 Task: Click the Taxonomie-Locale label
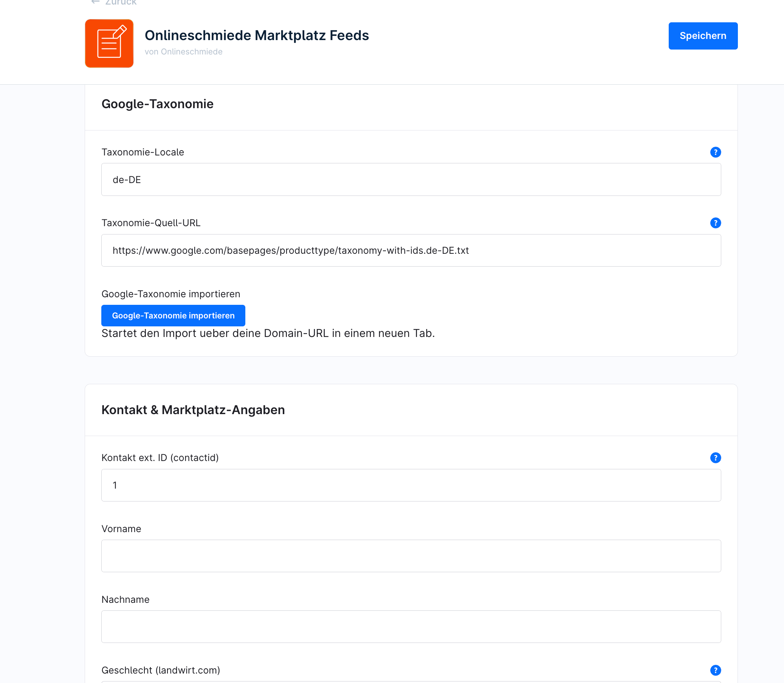click(143, 152)
